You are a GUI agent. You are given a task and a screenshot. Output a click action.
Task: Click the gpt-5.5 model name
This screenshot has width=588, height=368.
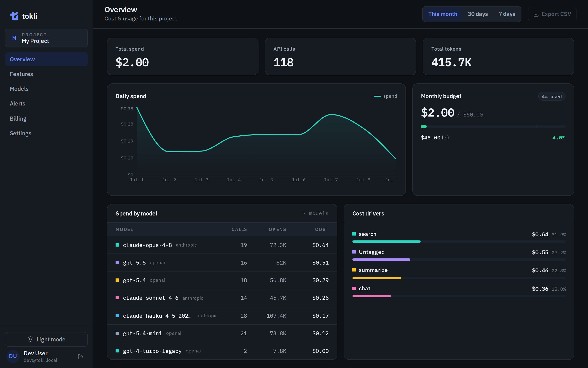click(134, 263)
